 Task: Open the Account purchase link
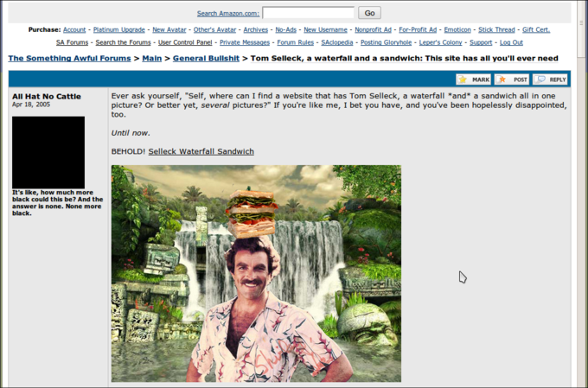pos(74,29)
